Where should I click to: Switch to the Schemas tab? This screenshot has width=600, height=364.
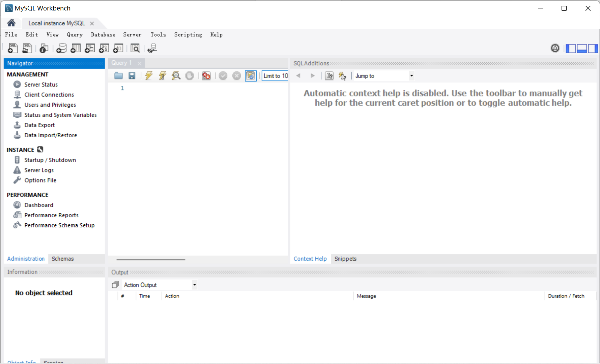click(x=63, y=259)
